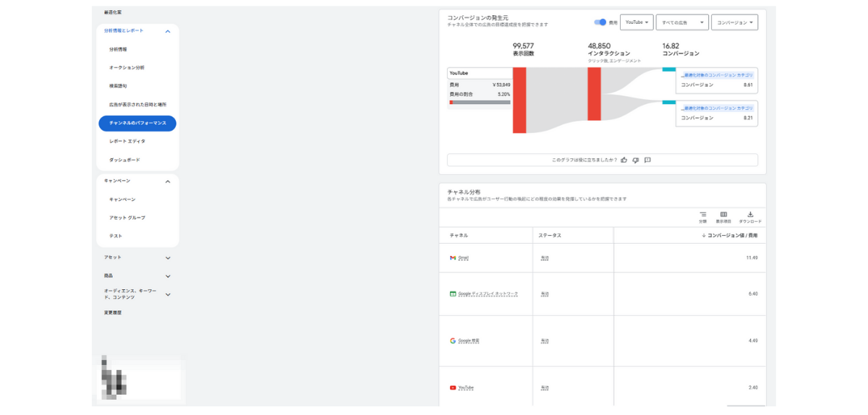
Task: Expand the アセット sidebar section
Action: pyautogui.click(x=168, y=257)
